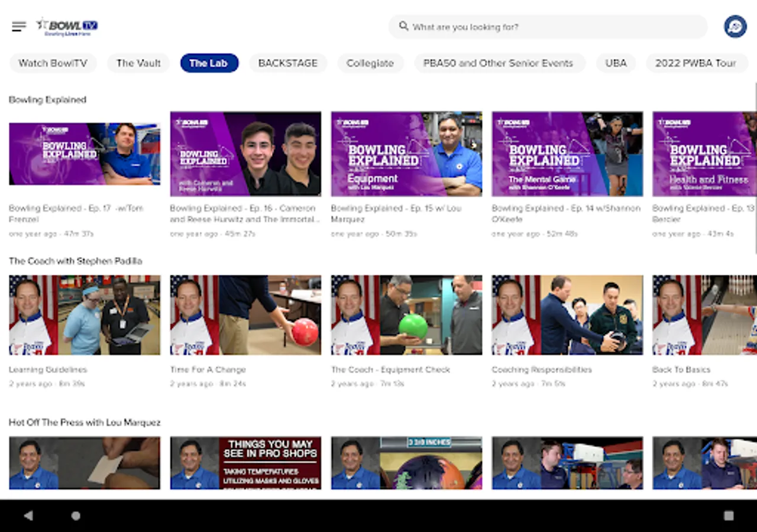
Task: Focus the 'What are you looking for?' search field
Action: 548,27
